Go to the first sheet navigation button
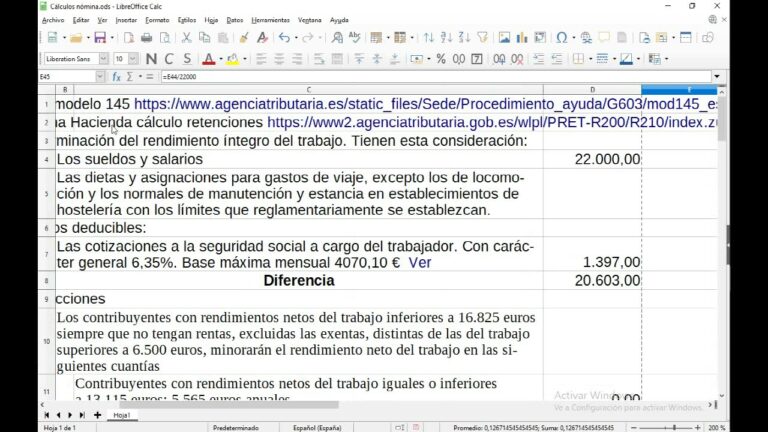The height and width of the screenshot is (432, 768). tap(47, 415)
